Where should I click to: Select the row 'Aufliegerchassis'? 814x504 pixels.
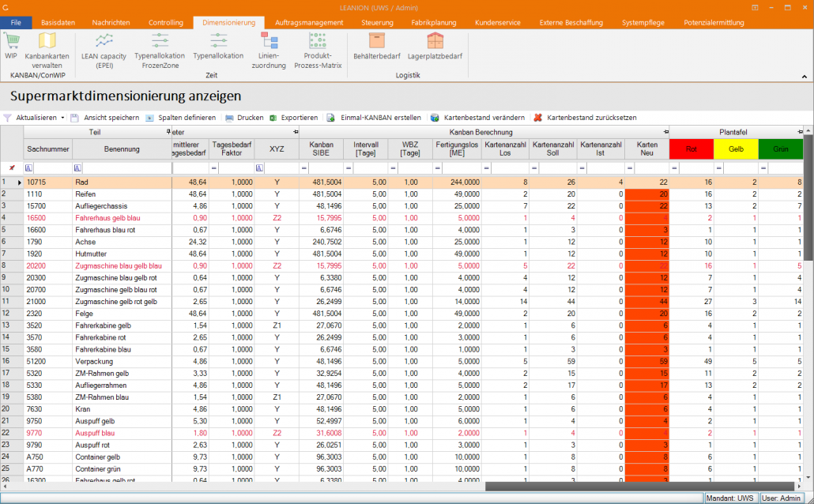coord(401,206)
